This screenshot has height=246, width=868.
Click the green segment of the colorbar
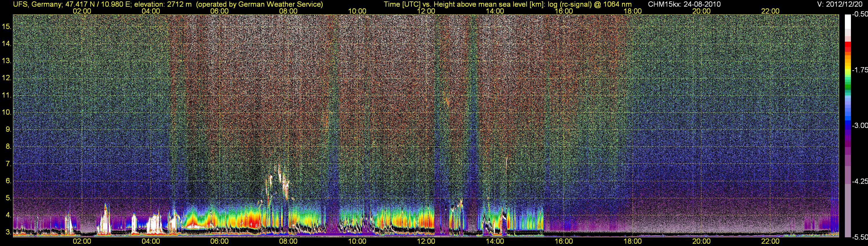click(848, 87)
